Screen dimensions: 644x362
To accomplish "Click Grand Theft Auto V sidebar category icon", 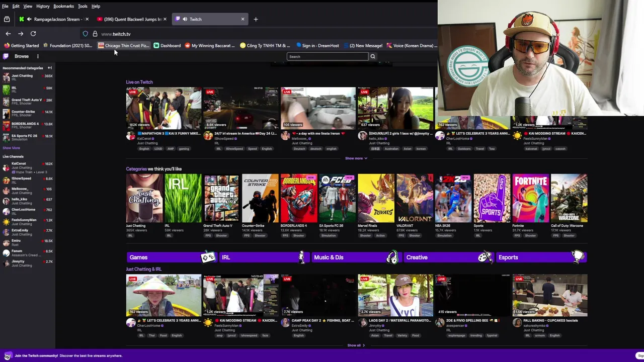I will click(x=6, y=102).
